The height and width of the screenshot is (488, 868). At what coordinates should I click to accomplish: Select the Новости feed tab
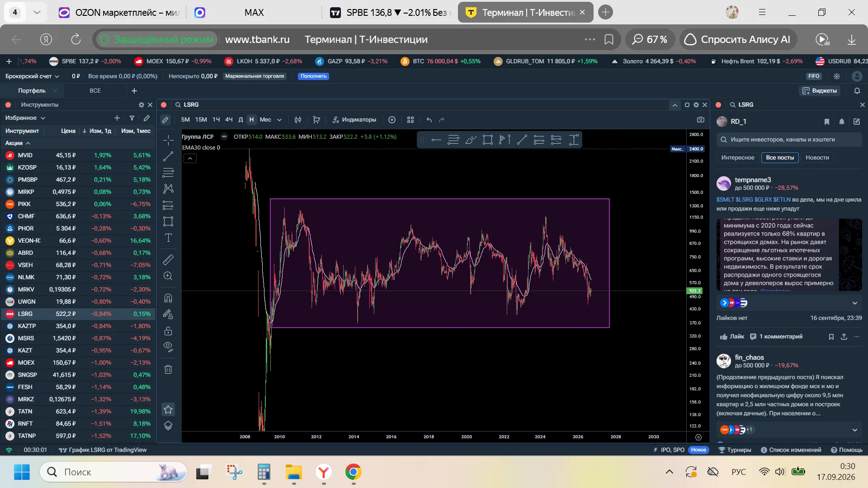817,158
